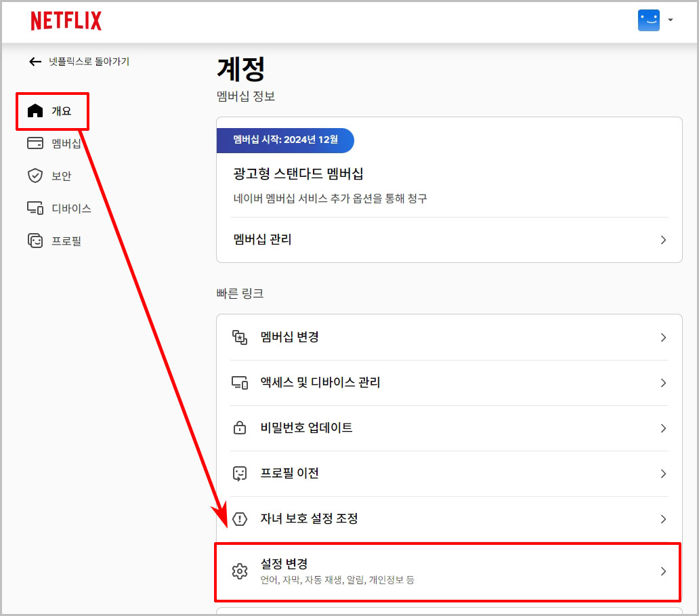
Task: Select the 개요 home icon in sidebar
Action: coord(35,110)
